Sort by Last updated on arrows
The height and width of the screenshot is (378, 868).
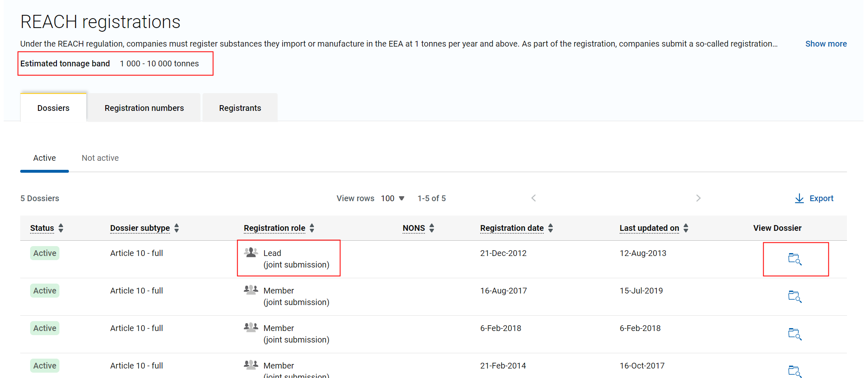(686, 228)
